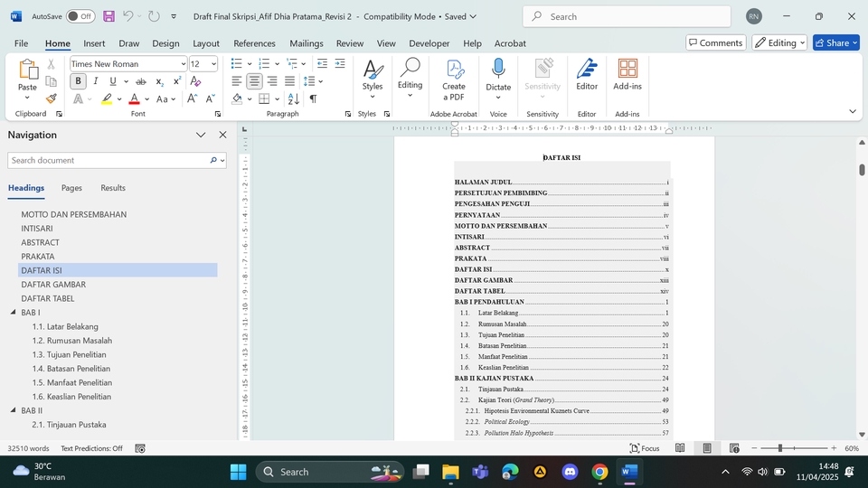The height and width of the screenshot is (488, 868).
Task: Align text left
Action: point(236,81)
